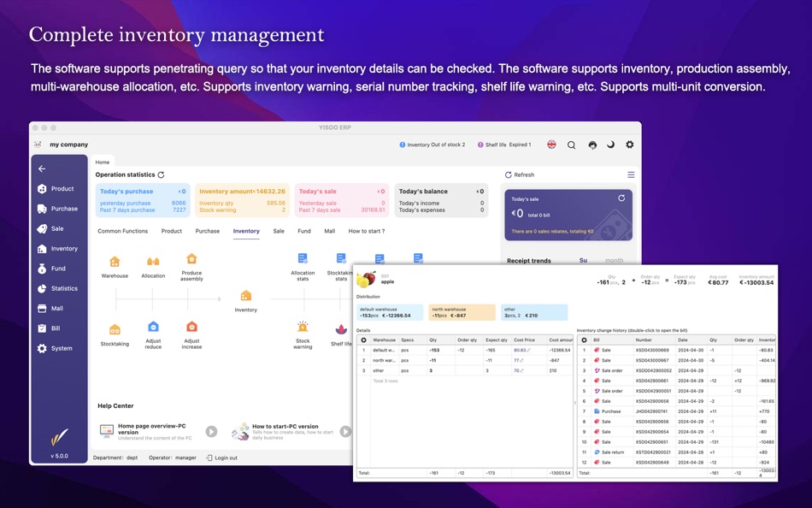Click the apple product thumbnail
This screenshot has height=508, width=812.
366,279
